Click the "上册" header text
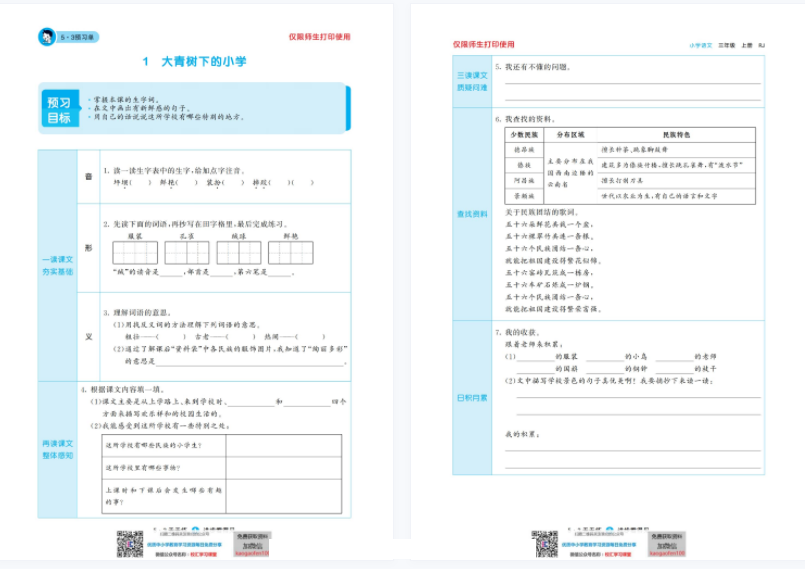Viewport: 805px width, 569px height. (747, 45)
